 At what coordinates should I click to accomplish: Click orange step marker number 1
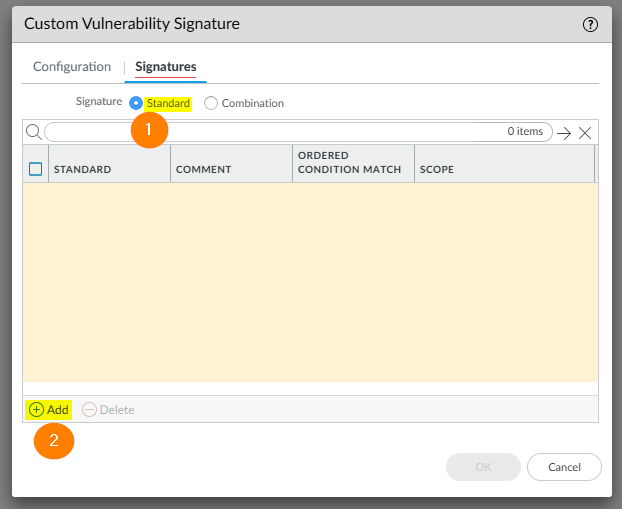(x=148, y=130)
